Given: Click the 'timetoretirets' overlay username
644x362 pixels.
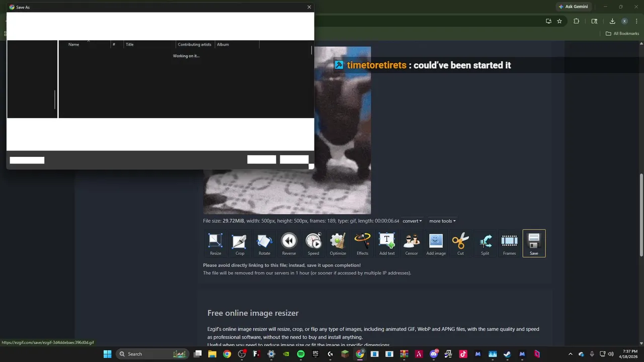Looking at the screenshot, I should (x=376, y=65).
